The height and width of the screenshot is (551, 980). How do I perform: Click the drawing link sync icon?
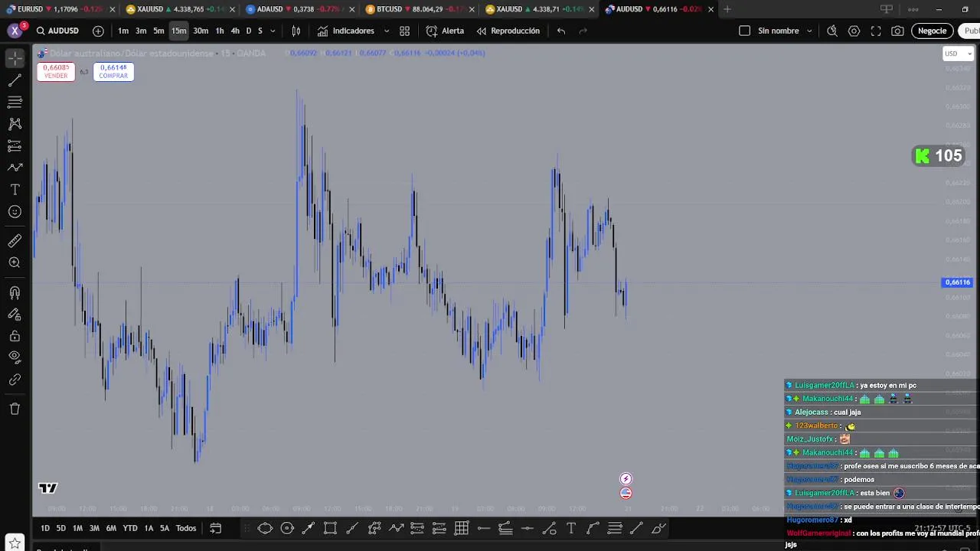(x=15, y=380)
